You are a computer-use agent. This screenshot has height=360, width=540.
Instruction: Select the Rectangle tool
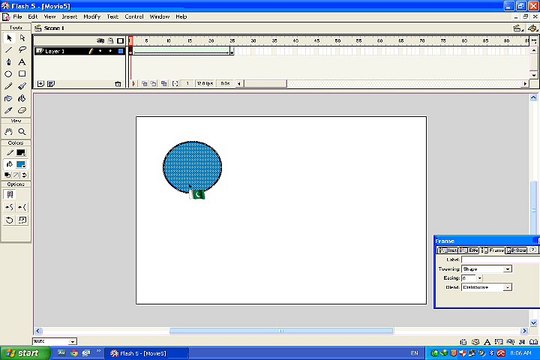click(22, 74)
